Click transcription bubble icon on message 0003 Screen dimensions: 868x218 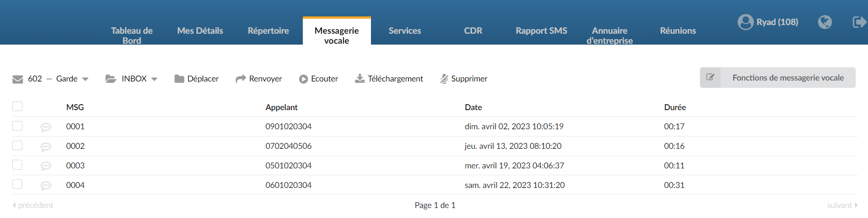coord(46,166)
